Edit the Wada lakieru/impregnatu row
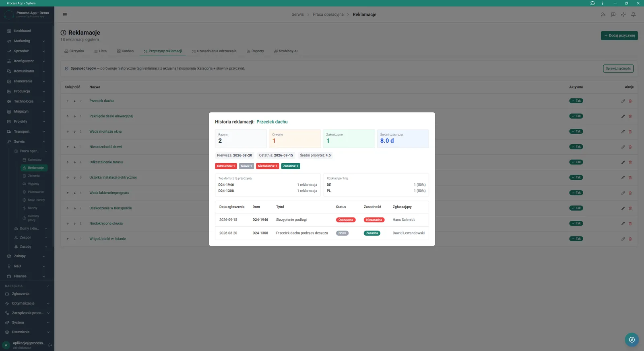644x351 pixels. coord(623,193)
